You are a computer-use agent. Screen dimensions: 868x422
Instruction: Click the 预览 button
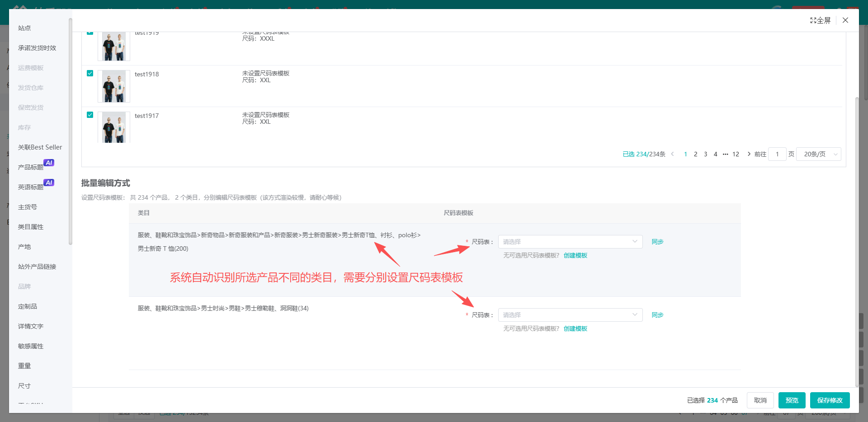pyautogui.click(x=792, y=400)
